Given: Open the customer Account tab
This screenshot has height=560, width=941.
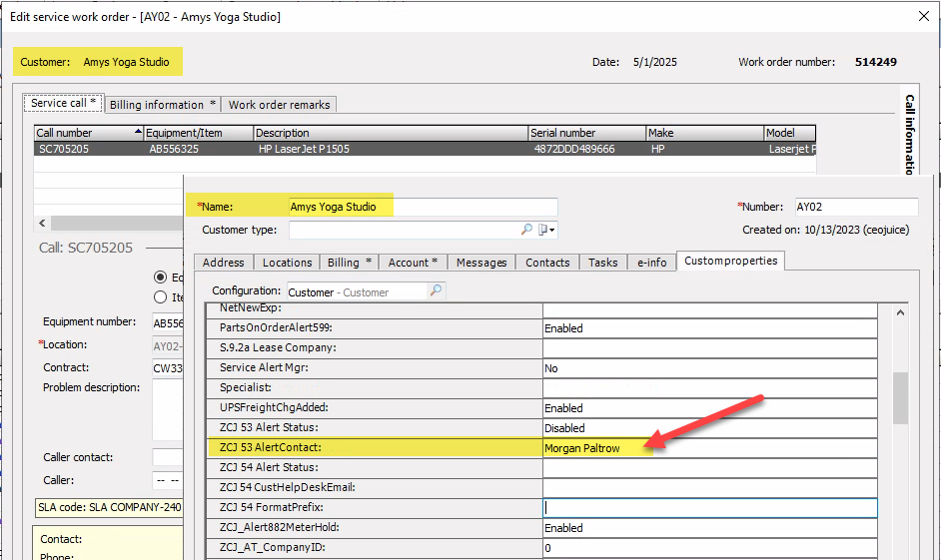Looking at the screenshot, I should point(413,262).
